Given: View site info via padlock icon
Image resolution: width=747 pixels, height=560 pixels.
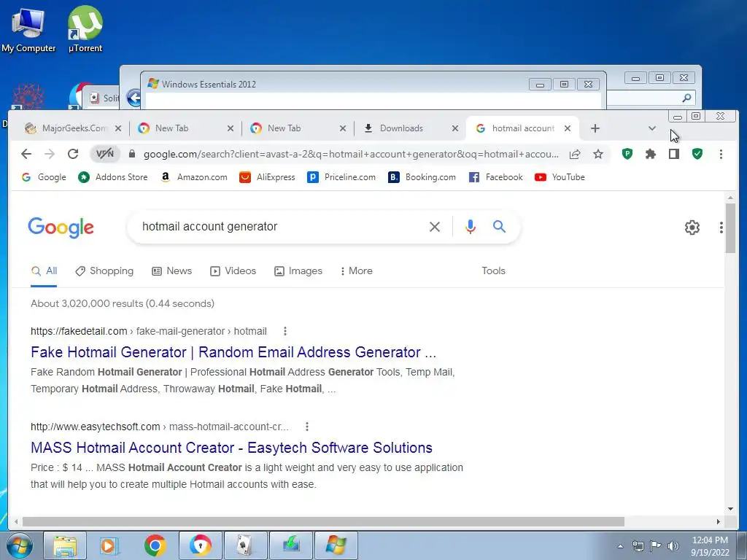Looking at the screenshot, I should point(132,154).
